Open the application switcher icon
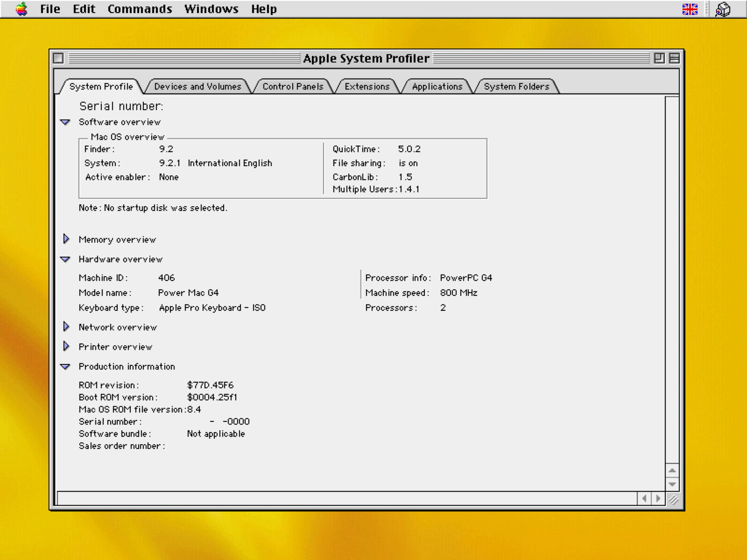 723,9
